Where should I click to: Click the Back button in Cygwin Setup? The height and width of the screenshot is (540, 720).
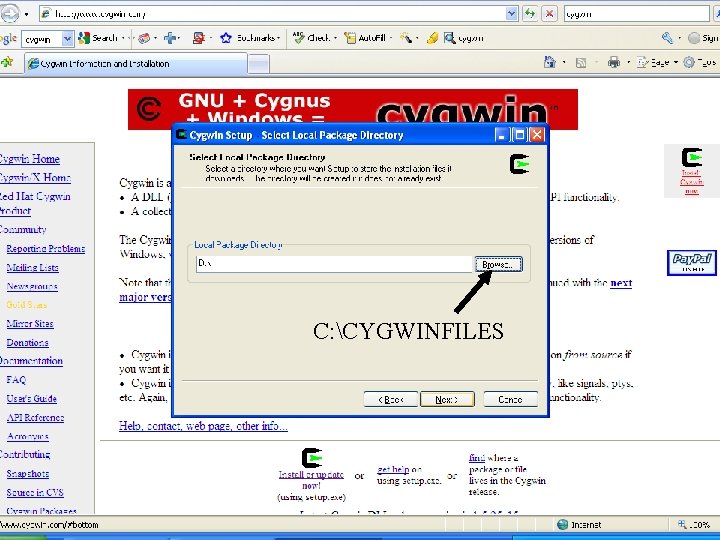point(391,399)
